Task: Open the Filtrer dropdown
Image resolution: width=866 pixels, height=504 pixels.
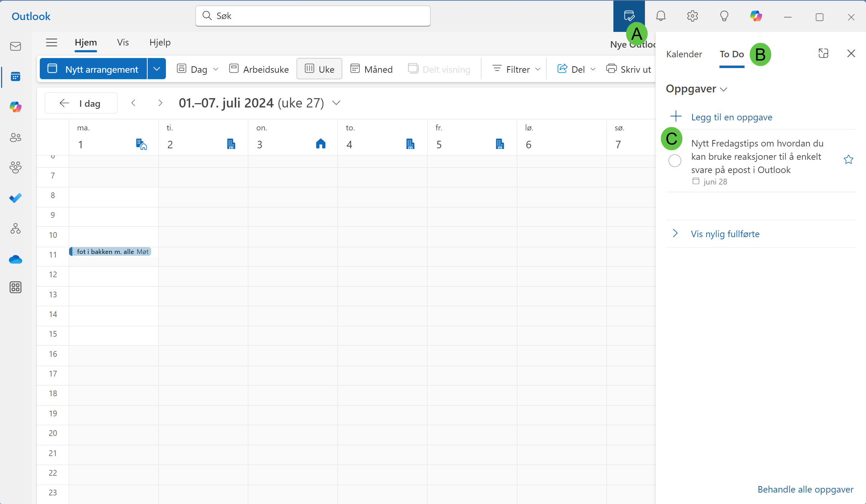Action: click(516, 69)
